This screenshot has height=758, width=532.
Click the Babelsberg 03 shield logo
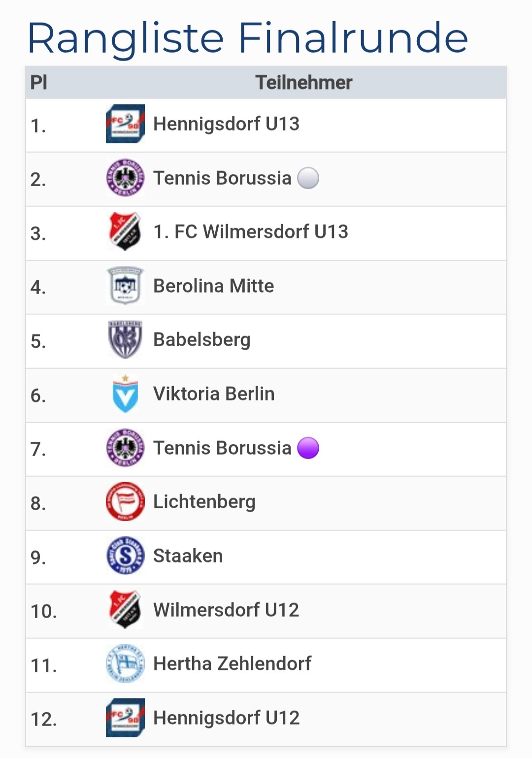[125, 340]
